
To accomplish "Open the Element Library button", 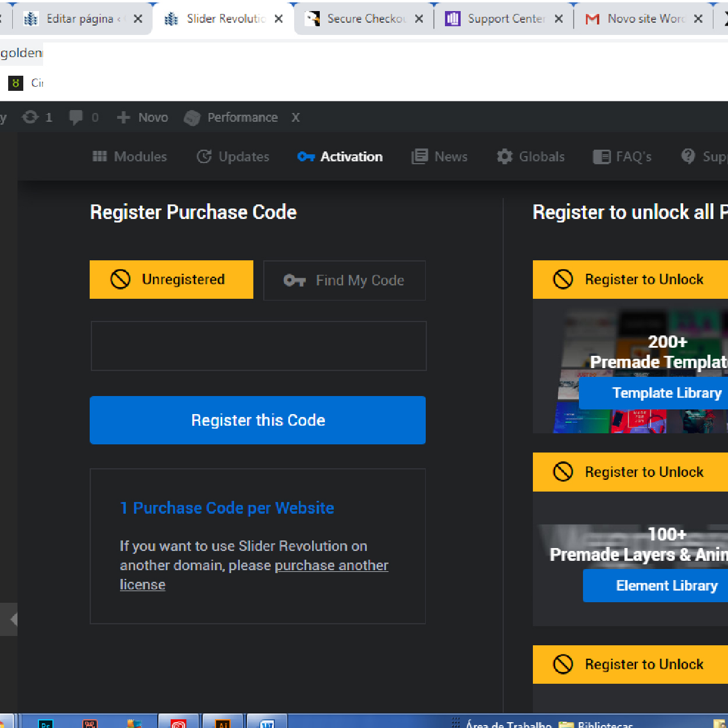I will tap(656, 586).
